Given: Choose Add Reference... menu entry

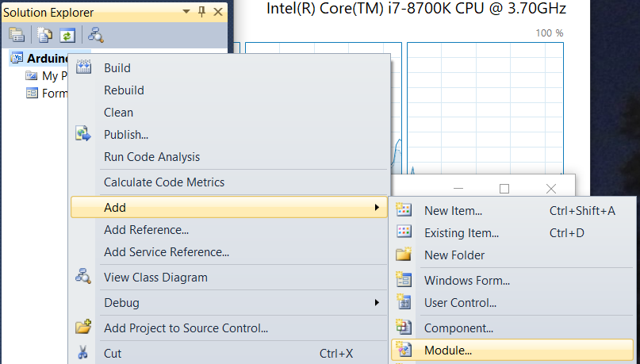Looking at the screenshot, I should [228, 230].
